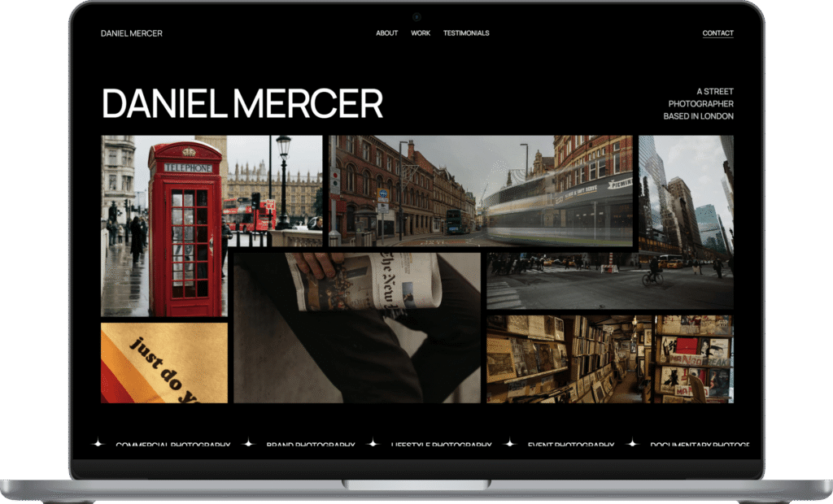Go to the Work section

pos(421,33)
